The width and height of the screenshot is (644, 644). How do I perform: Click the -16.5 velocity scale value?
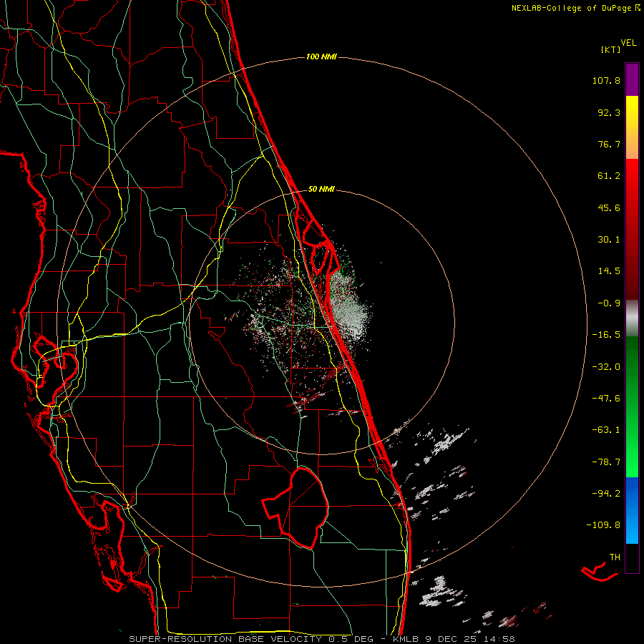point(606,335)
